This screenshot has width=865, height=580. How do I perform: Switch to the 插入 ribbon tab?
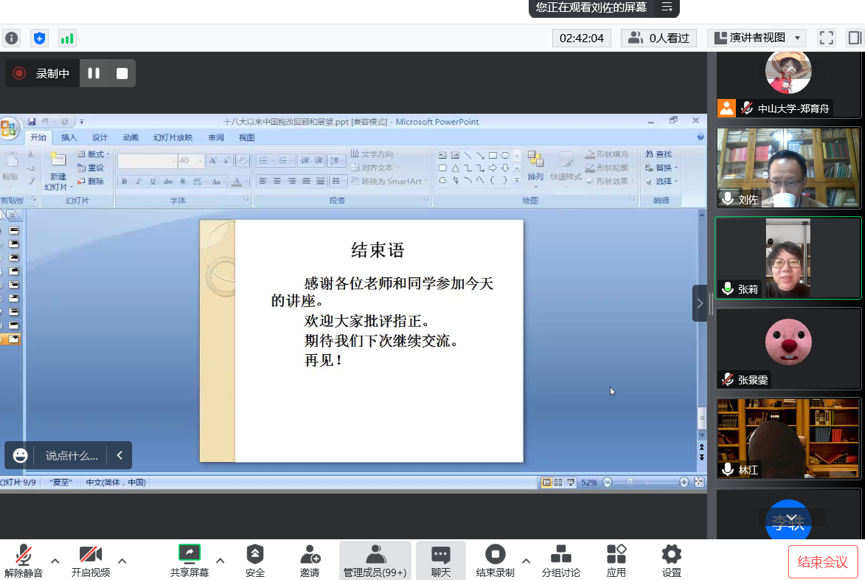click(x=69, y=138)
